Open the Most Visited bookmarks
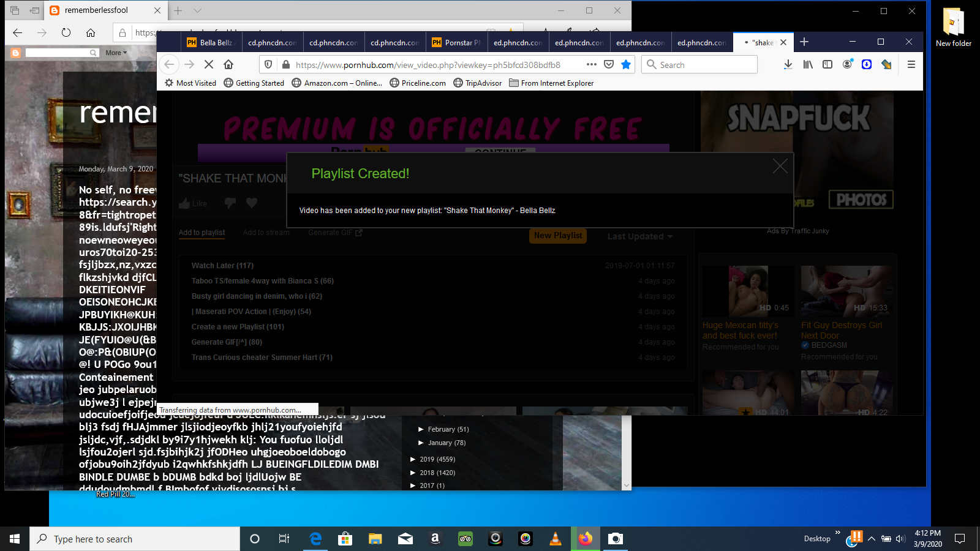The image size is (980, 551). point(190,83)
